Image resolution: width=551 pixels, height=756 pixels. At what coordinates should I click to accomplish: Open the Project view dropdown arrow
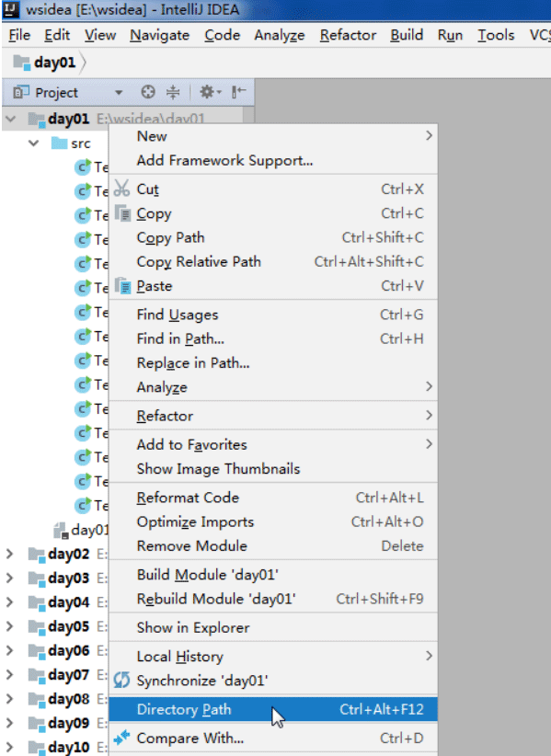[x=119, y=93]
